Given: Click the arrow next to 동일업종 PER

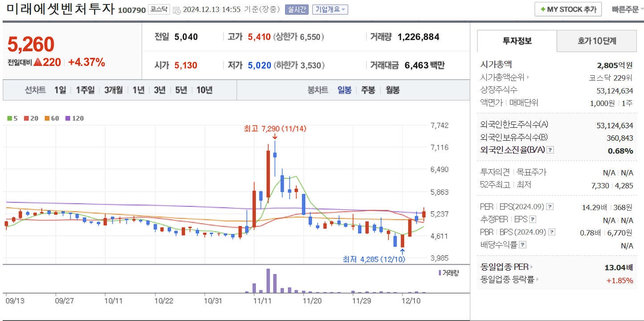Looking at the screenshot, I should point(531,267).
